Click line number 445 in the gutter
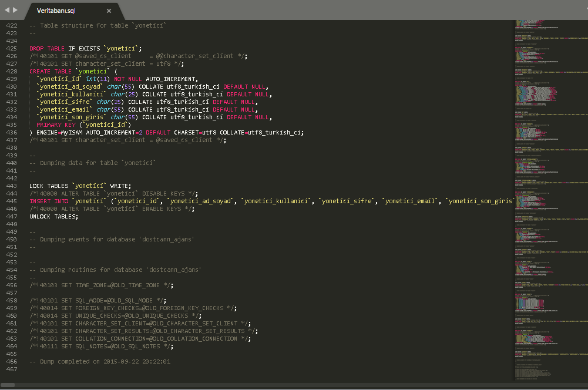Screen dimensions: 588x390 click(x=12, y=201)
